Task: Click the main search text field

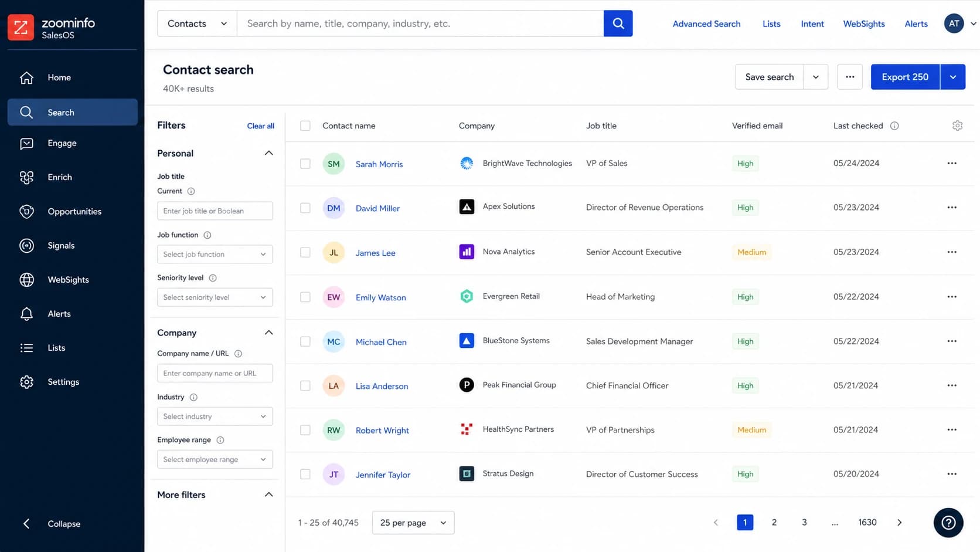Action: click(420, 23)
